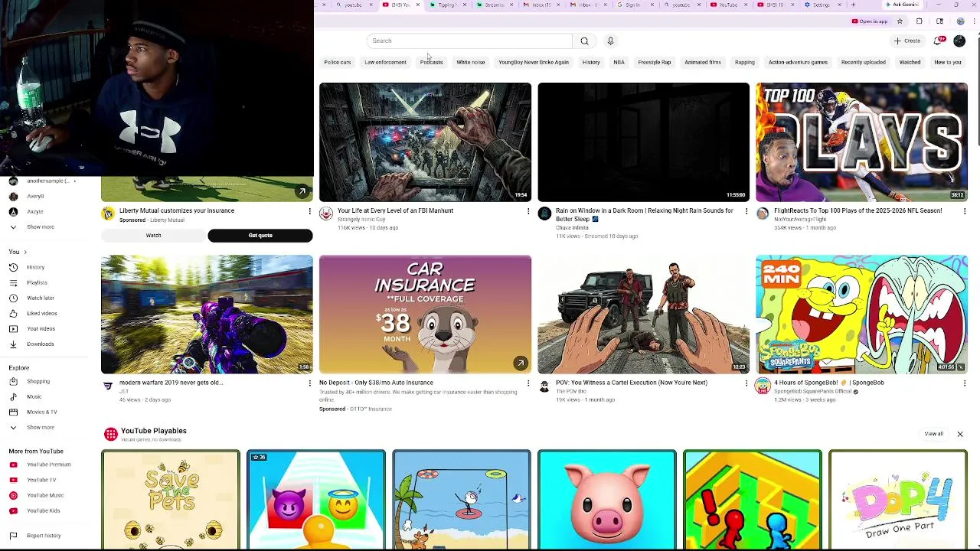This screenshot has width=980, height=551.
Task: Open the 4 Hours of SpongeBob thumbnail
Action: click(861, 315)
